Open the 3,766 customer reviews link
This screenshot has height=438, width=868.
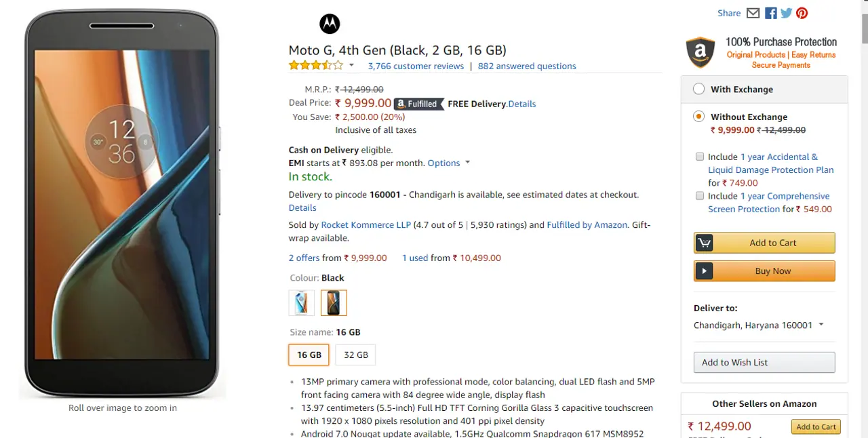[416, 66]
